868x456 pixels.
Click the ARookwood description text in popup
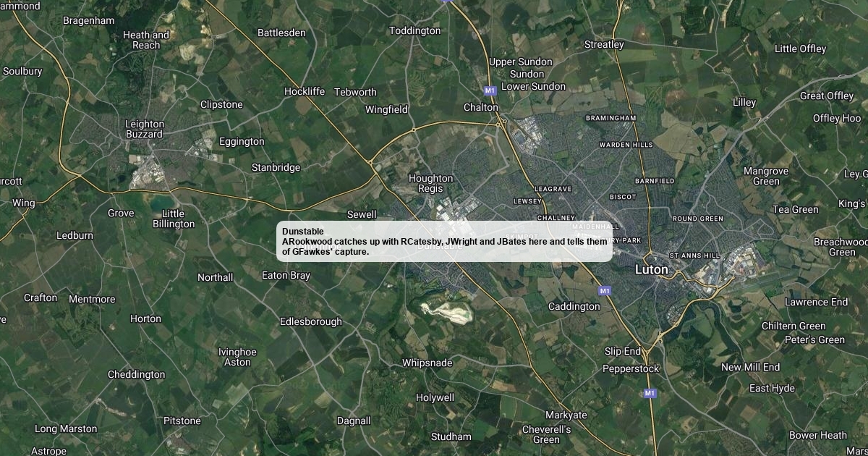444,247
